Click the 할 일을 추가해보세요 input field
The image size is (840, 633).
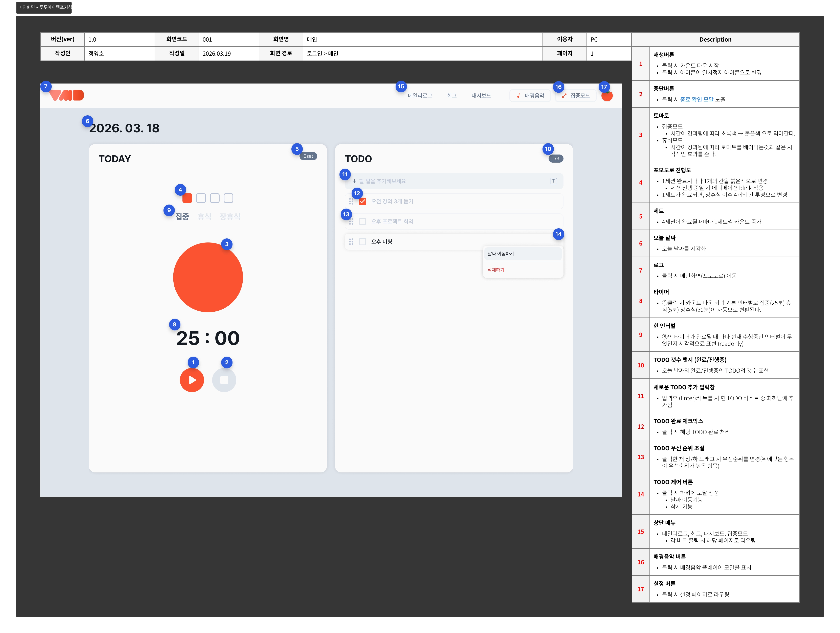[448, 181]
